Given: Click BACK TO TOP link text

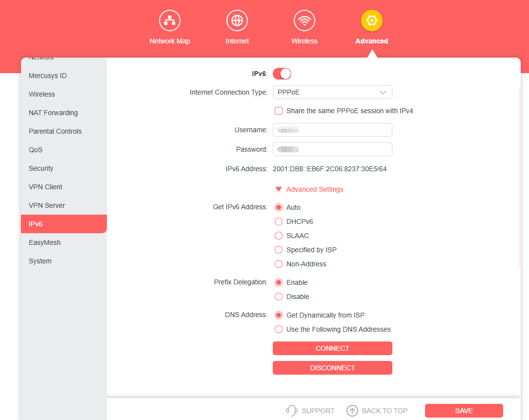Looking at the screenshot, I should [385, 411].
